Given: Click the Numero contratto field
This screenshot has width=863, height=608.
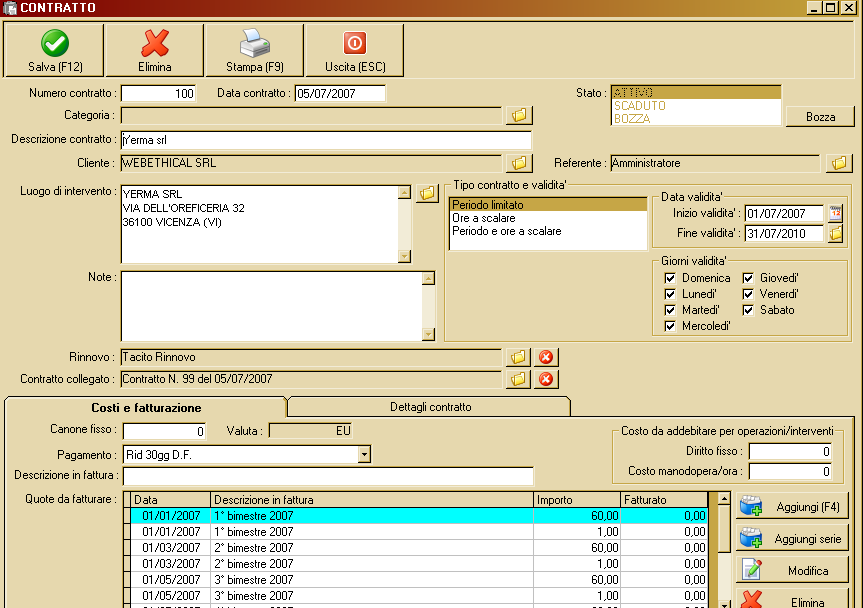Looking at the screenshot, I should click(158, 94).
